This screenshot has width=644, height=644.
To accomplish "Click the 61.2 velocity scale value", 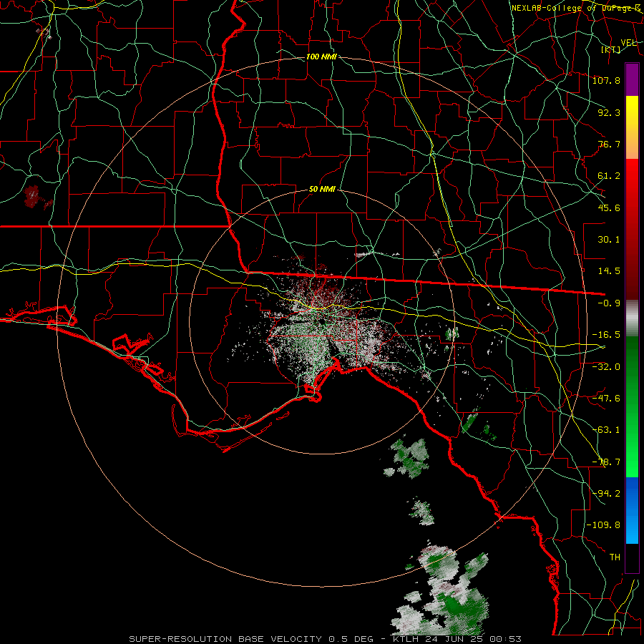I will point(609,176).
